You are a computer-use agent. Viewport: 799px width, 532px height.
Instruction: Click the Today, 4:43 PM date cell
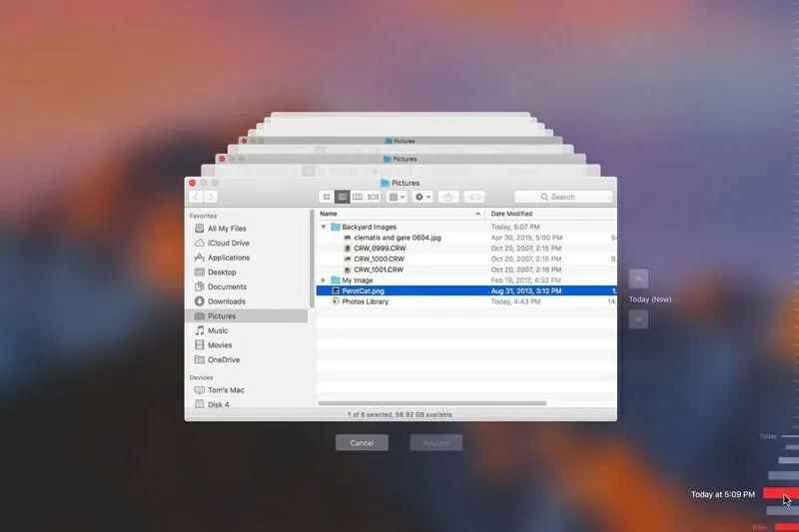(x=515, y=301)
